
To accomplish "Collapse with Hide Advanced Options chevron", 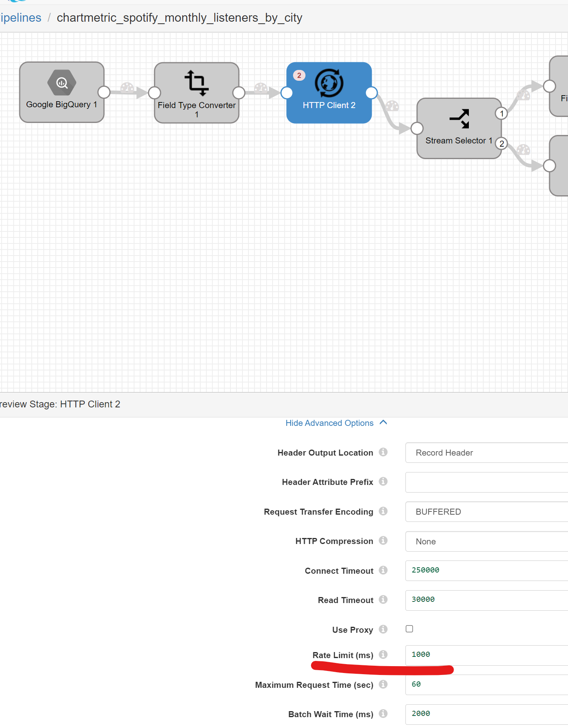I will click(383, 422).
